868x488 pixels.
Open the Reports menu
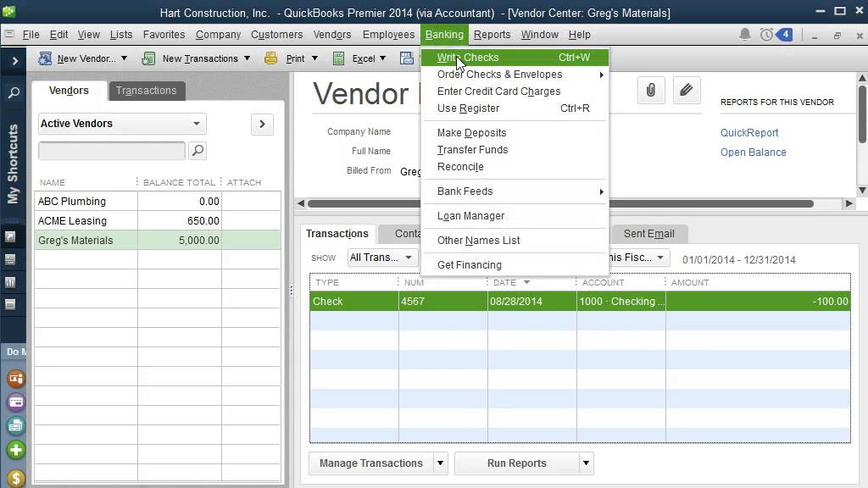(492, 35)
